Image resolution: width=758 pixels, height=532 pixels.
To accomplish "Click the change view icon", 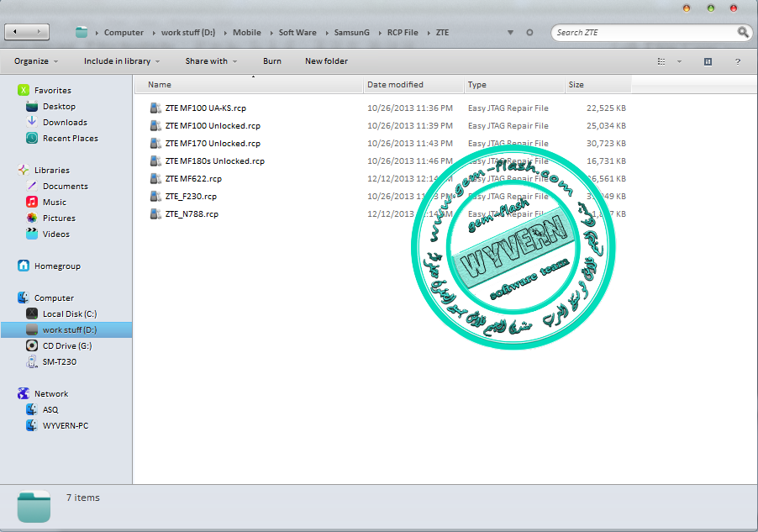I will pos(661,61).
